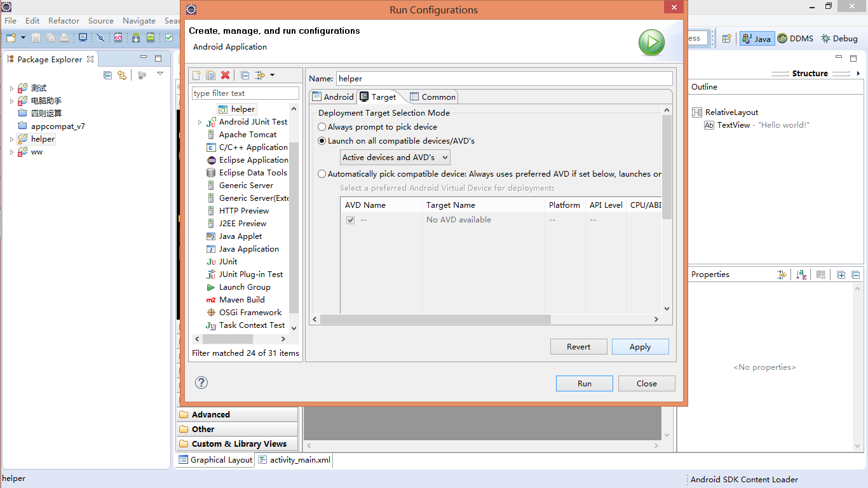Click the Open Perspective icon
The width and height of the screenshot is (868, 488).
[726, 38]
